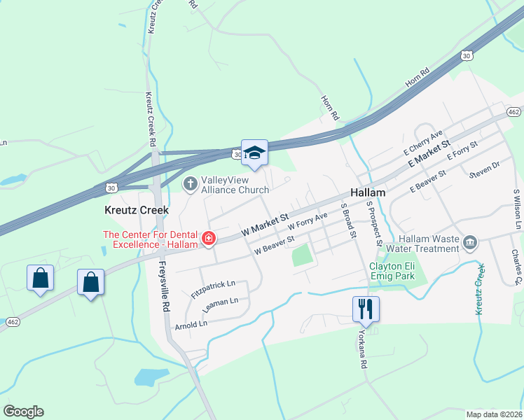Select the shopping bag marker near route 462
Image resolution: width=524 pixels, height=420 pixels.
90,283
